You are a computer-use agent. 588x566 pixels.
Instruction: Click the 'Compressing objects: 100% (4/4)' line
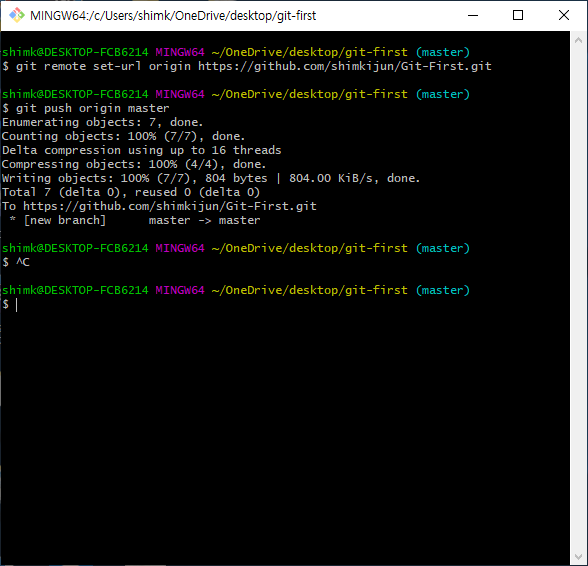tap(134, 164)
